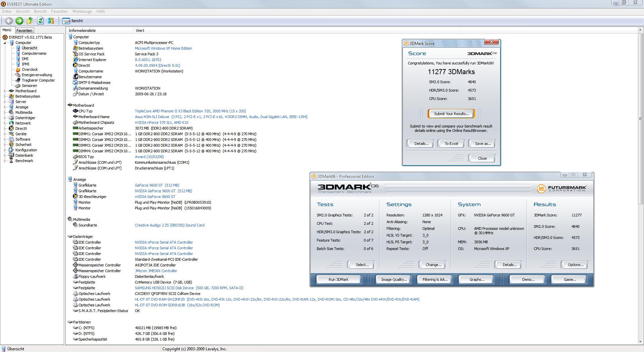Open the Favoriten menu
The height and width of the screenshot is (352, 644).
tap(59, 11)
